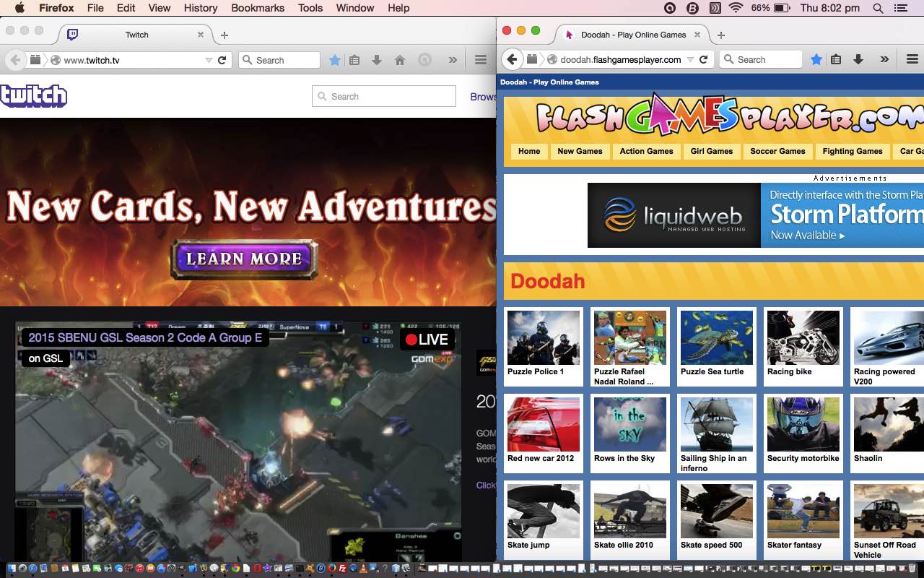Reload the Twitch page
Screen dimensions: 924x578
pos(222,60)
